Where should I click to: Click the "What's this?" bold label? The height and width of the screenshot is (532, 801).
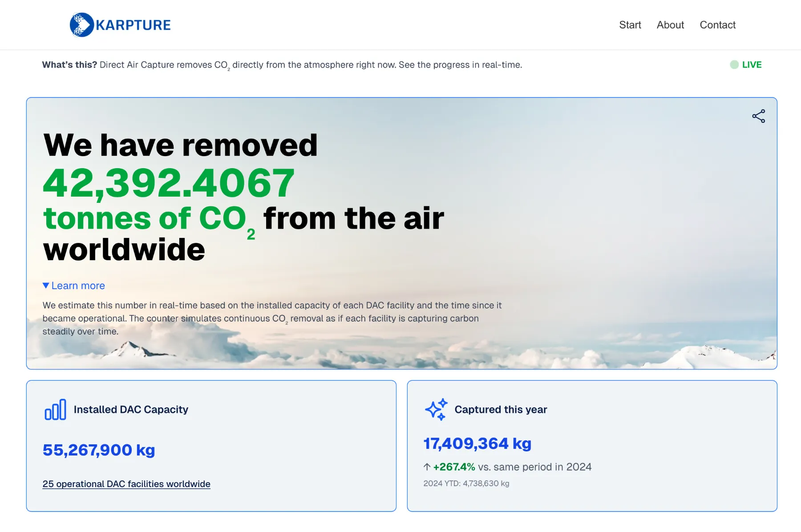(x=69, y=65)
